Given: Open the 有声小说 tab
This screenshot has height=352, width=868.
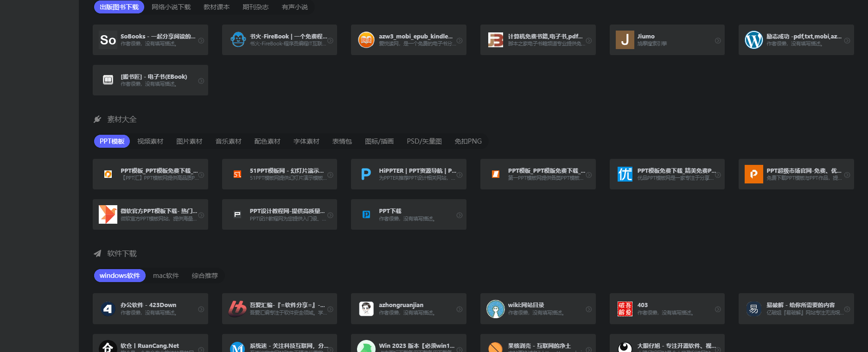Looking at the screenshot, I should pos(295,7).
